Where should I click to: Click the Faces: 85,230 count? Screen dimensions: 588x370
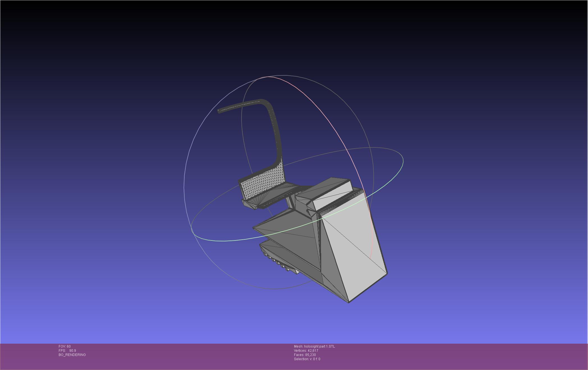pyautogui.click(x=305, y=355)
